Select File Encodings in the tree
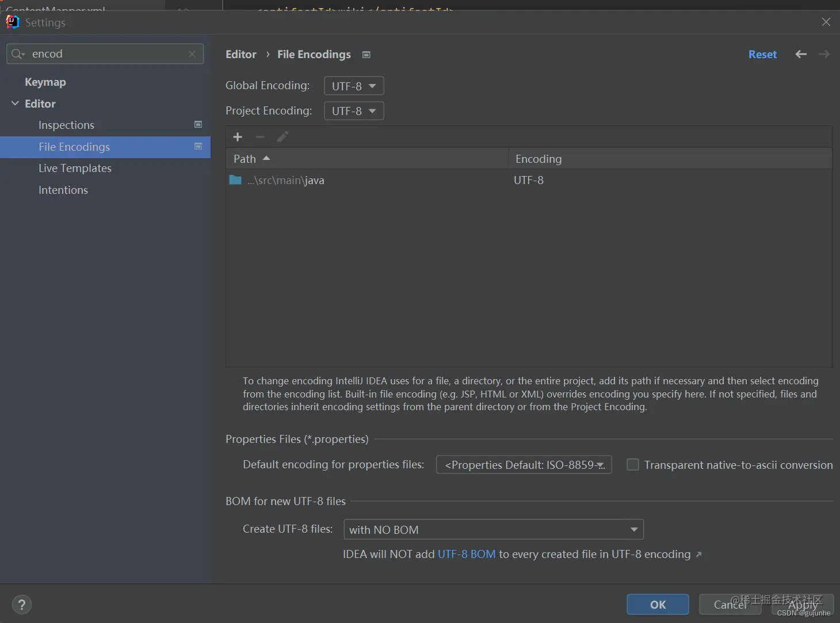The image size is (840, 623). (105, 147)
